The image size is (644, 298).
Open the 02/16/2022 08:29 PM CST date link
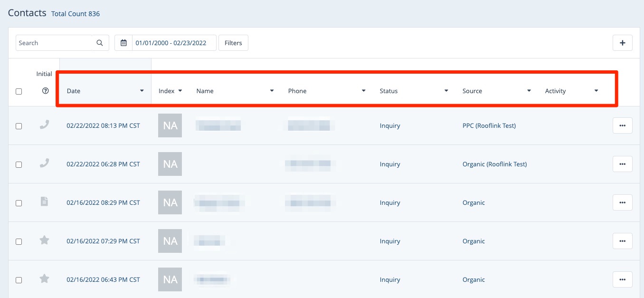[103, 202]
